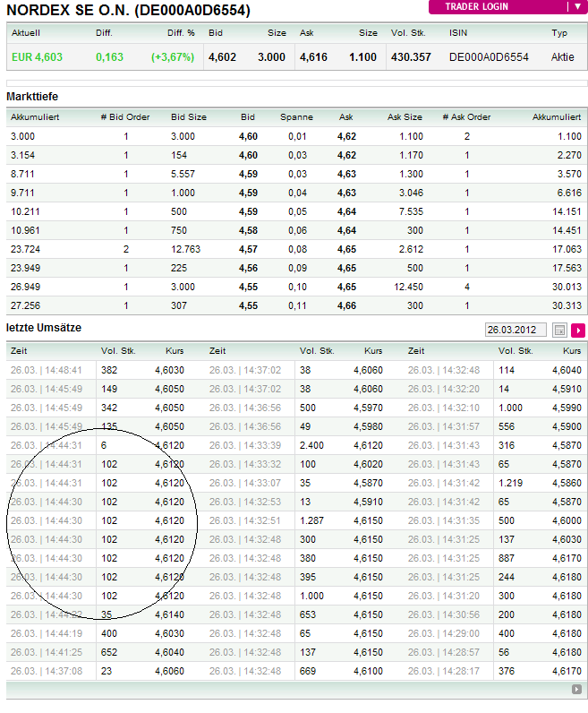Click the Ask Size column header
The image size is (588, 713).
405,117
